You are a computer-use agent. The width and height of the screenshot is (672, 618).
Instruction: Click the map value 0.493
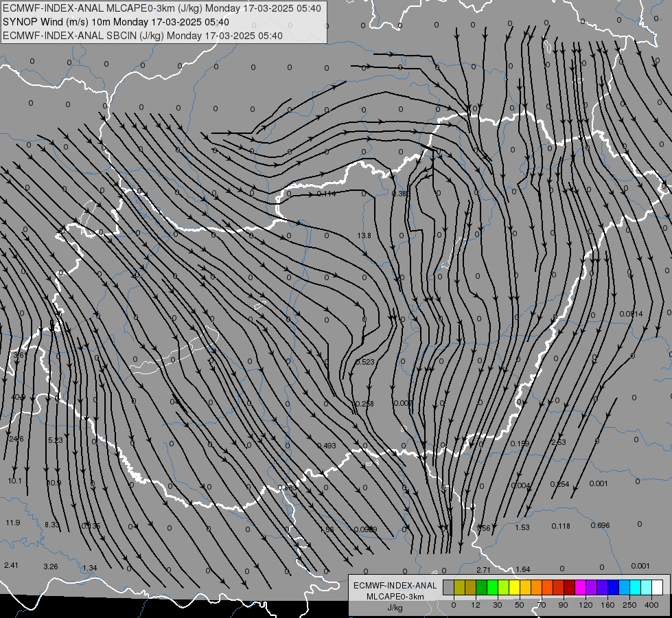327,446
